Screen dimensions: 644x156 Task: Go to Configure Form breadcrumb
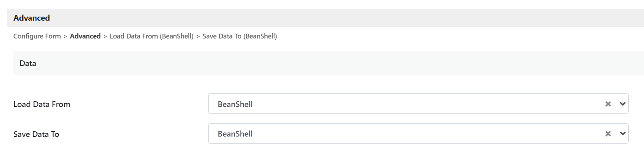37,36
